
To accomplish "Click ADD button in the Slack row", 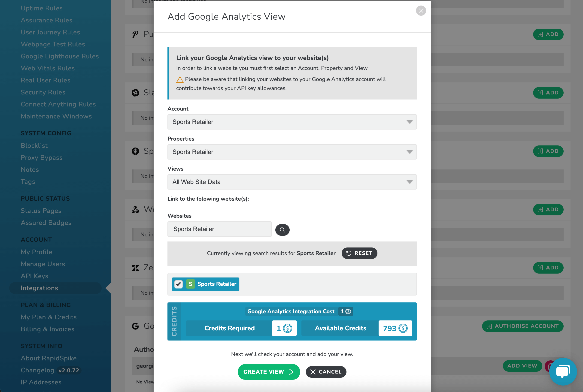I will (548, 93).
